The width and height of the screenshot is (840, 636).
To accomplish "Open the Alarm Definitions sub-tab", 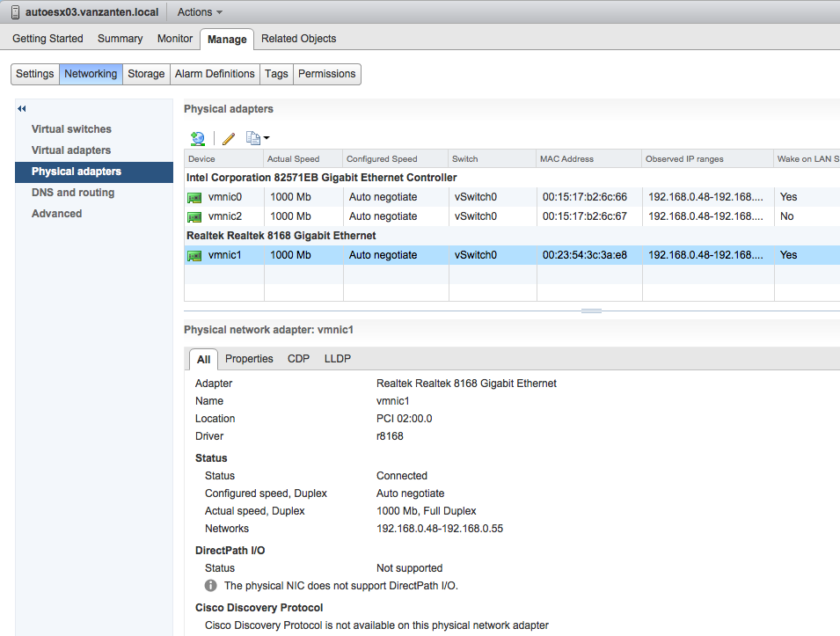I will (215, 74).
